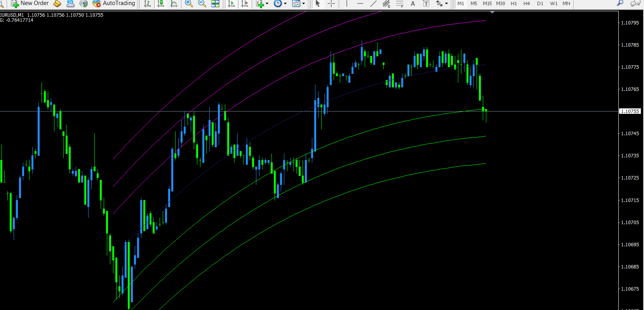Switch to the H4 timeframe
The height and width of the screenshot is (310, 644).
pyautogui.click(x=527, y=3)
